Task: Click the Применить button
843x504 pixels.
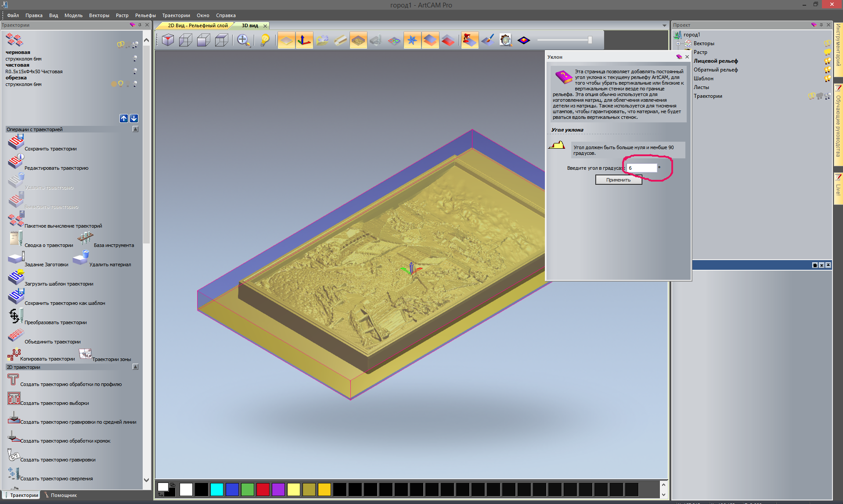Action: (618, 180)
